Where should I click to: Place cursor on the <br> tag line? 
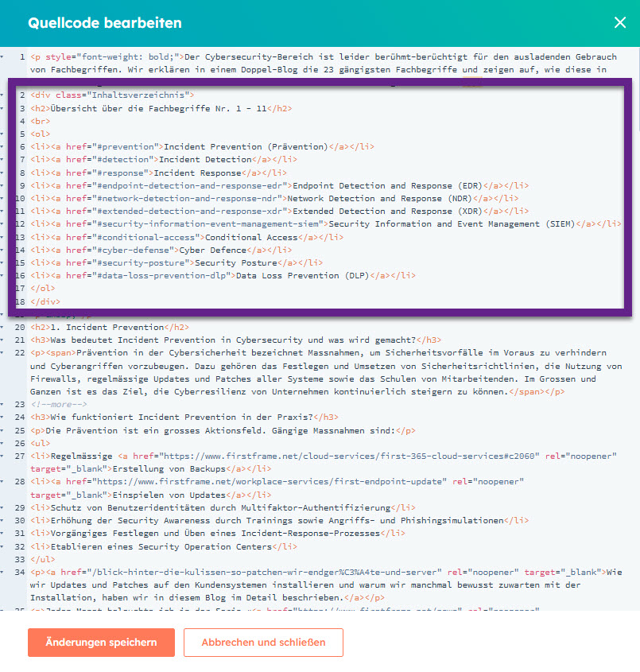pos(40,121)
